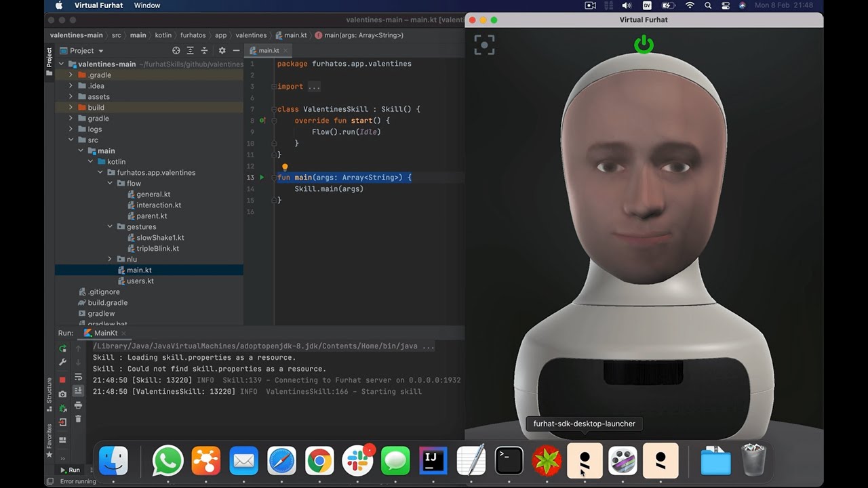Screen dimensions: 868x488
Task: Select tripleBlink.kt in project tree
Action: point(157,249)
